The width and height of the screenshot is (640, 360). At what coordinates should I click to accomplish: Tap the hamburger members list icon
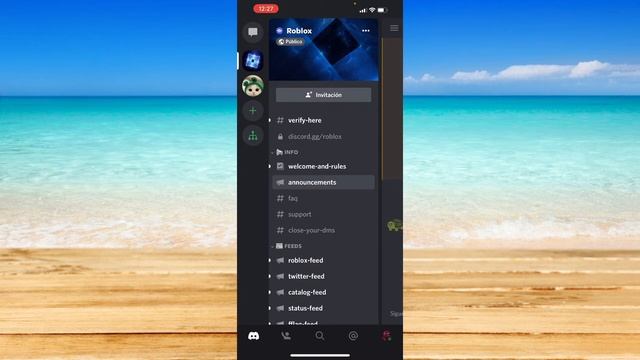point(394,28)
